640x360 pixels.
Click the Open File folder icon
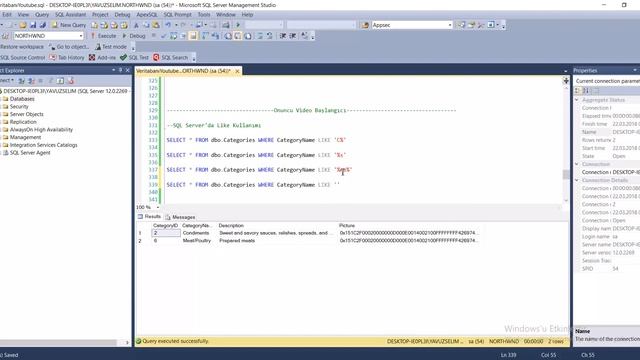coord(23,25)
